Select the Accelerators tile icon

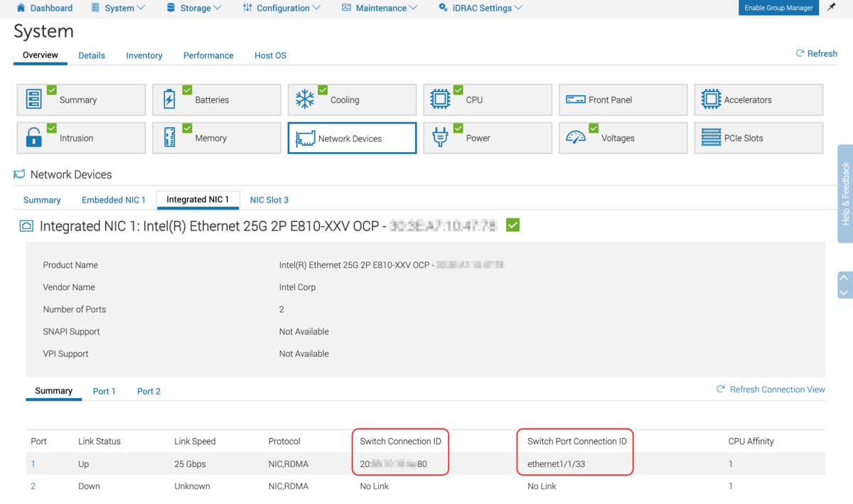pyautogui.click(x=710, y=100)
